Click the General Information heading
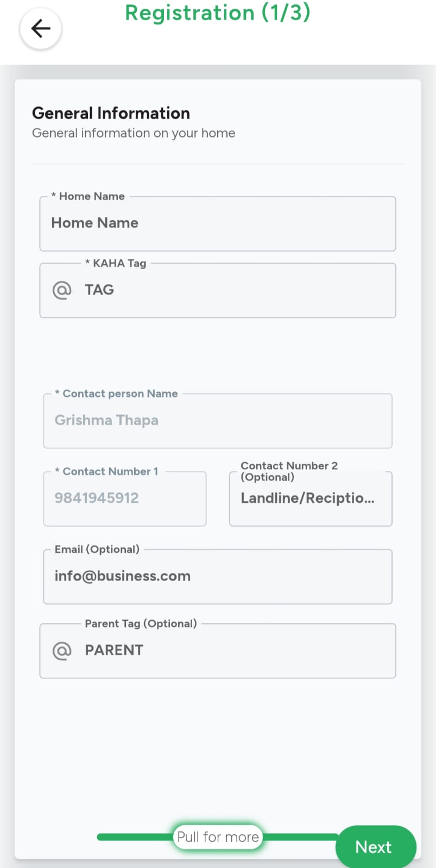This screenshot has width=436, height=868. [x=111, y=113]
